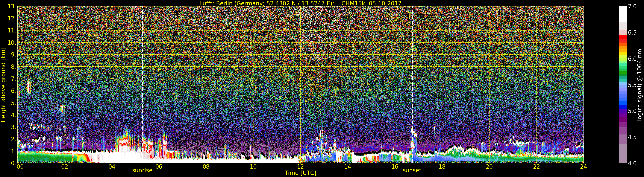The width and height of the screenshot is (644, 177).
Task: Click the 'sunset' label below the time axis
Action: click(412, 170)
